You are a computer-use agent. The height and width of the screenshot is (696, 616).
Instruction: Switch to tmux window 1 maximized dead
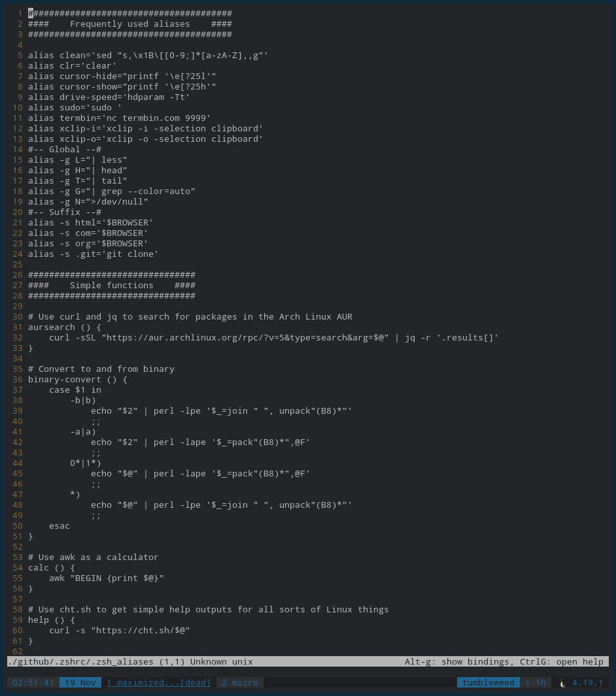coord(158,683)
